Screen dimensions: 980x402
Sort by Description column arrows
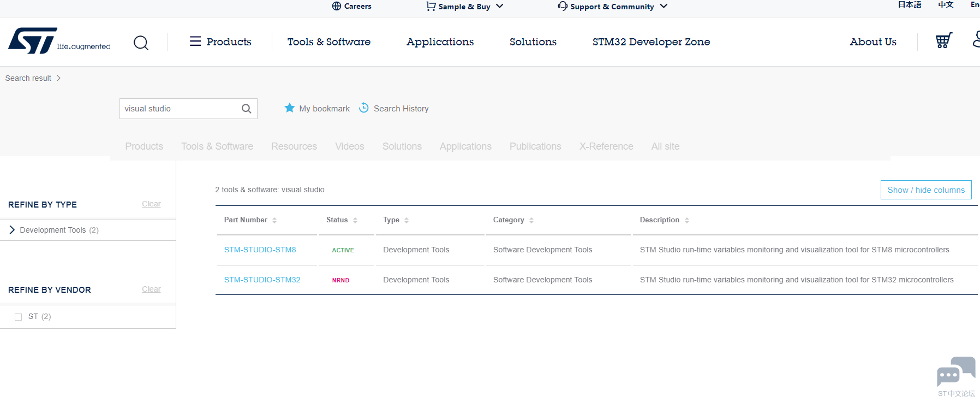coord(687,220)
